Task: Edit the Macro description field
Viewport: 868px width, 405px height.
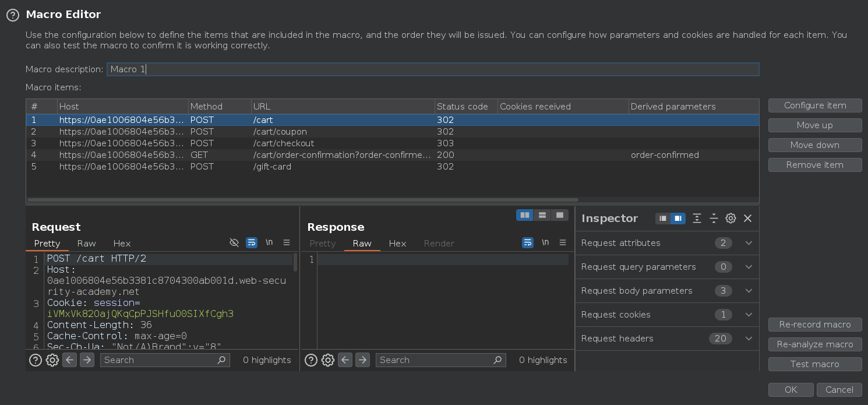Action: (433, 69)
